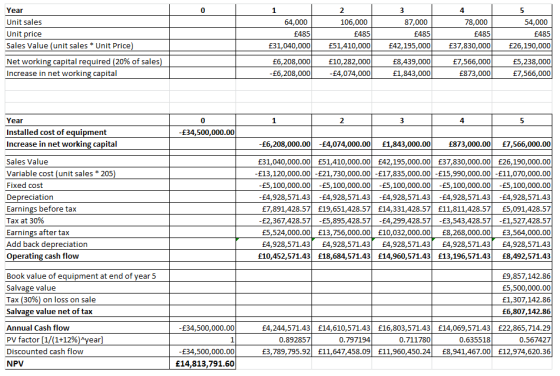Select the 0.567427 PV factor cell
The width and height of the screenshot is (560, 376).
click(521, 340)
